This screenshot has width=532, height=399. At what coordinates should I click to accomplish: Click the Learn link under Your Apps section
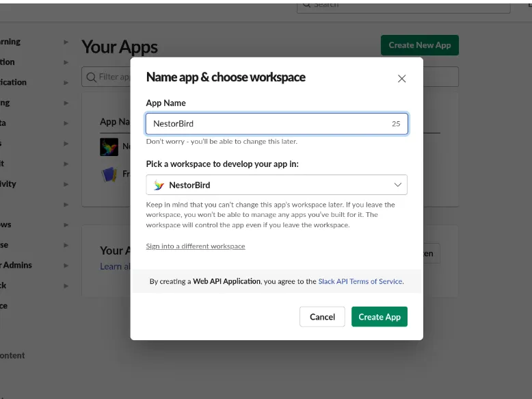[115, 266]
